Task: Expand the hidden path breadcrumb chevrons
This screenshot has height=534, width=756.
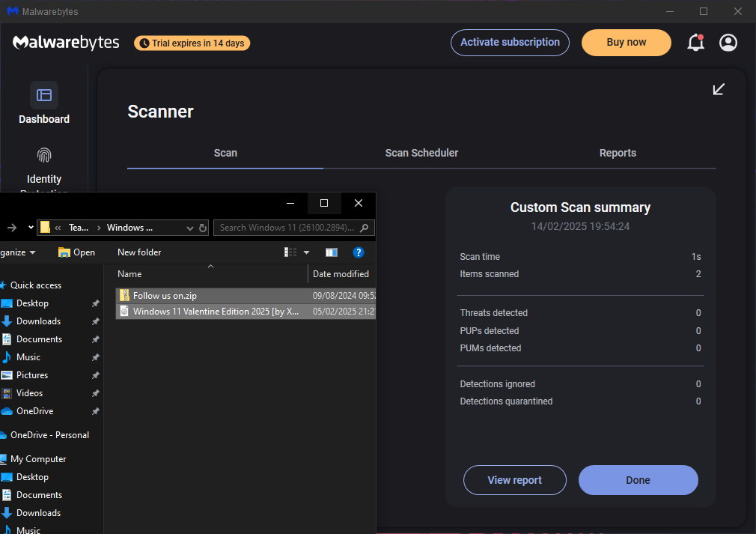Action: coord(58,228)
